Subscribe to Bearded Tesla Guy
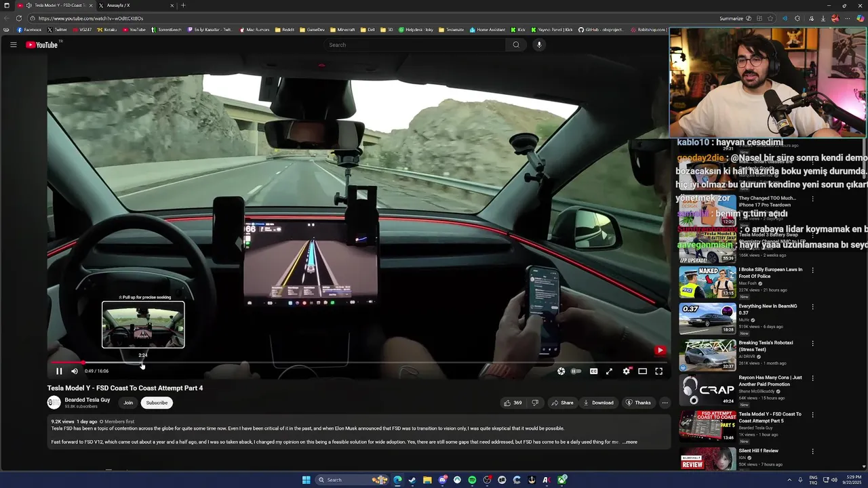This screenshot has height=488, width=868. click(157, 403)
